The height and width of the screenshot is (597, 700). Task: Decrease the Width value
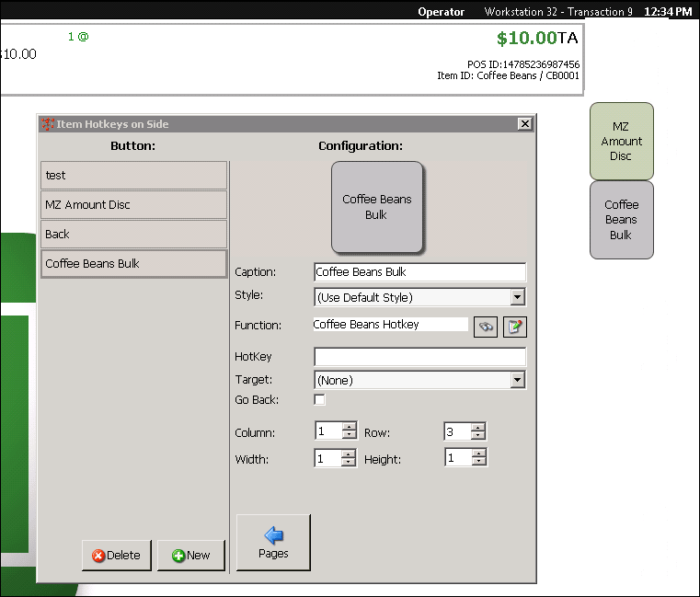point(349,462)
